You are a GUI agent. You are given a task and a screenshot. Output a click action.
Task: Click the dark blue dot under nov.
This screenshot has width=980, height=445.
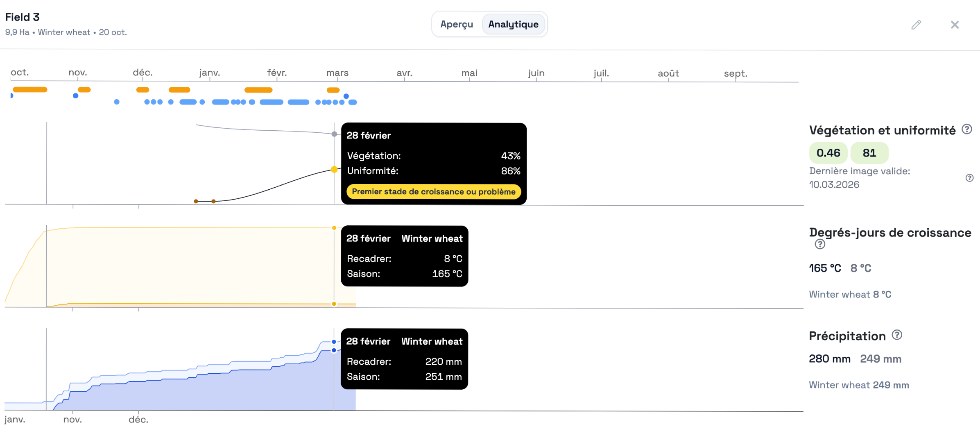tap(75, 96)
